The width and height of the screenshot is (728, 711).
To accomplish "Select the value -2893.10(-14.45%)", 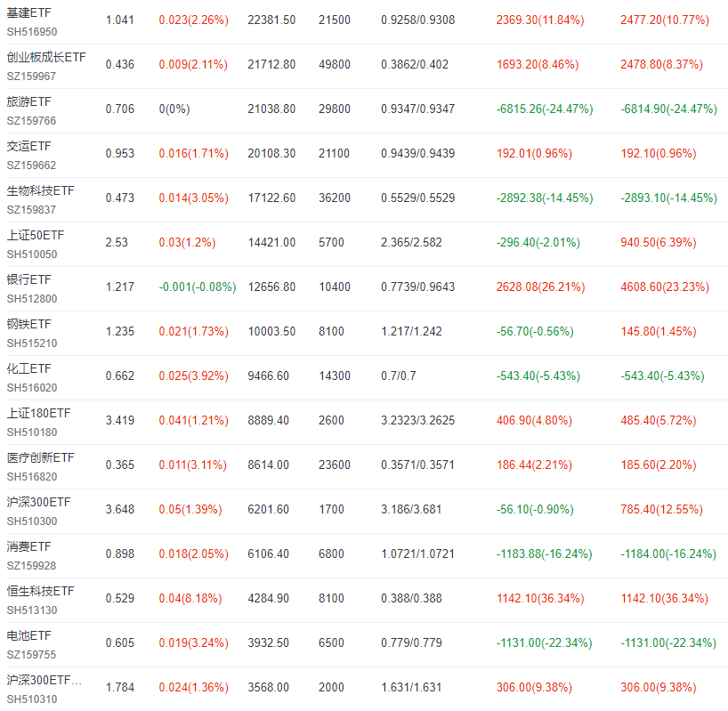I will (x=668, y=198).
